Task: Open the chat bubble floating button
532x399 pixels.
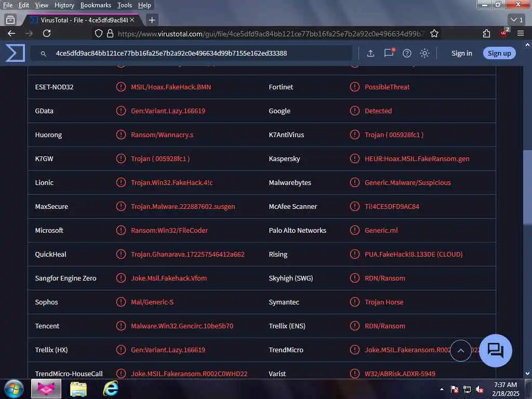Action: (x=495, y=351)
